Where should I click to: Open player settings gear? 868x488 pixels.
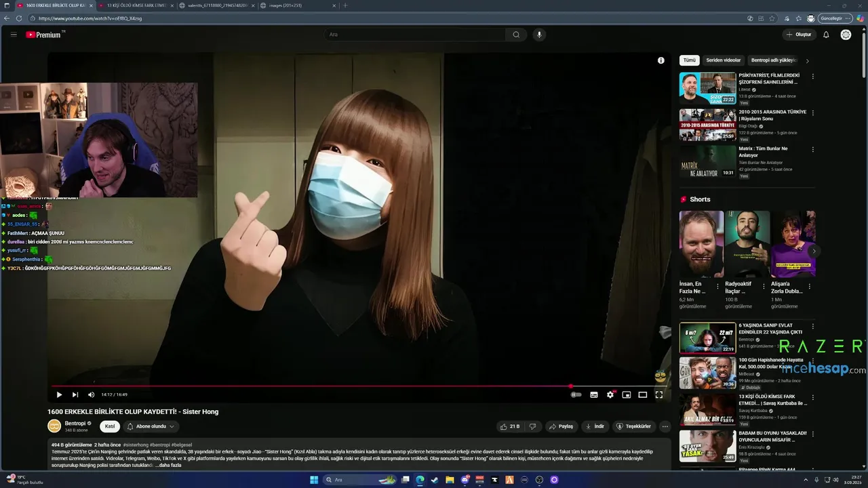tap(610, 394)
